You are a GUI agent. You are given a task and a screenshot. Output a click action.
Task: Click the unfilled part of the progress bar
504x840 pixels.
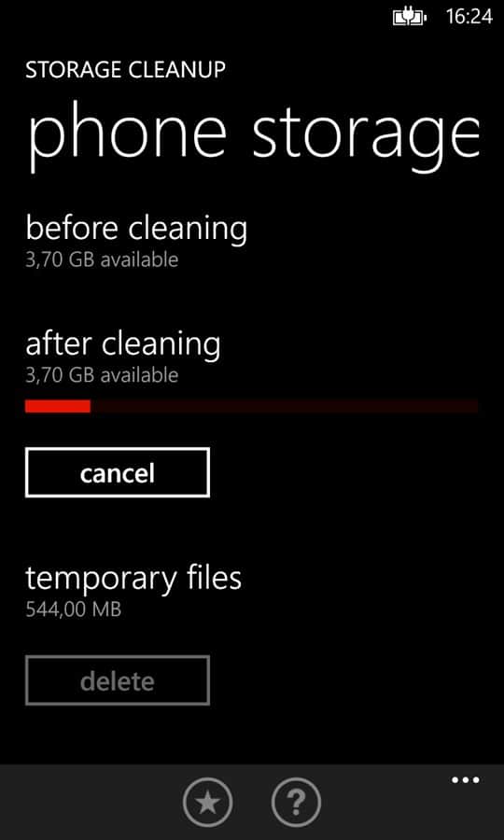[284, 407]
